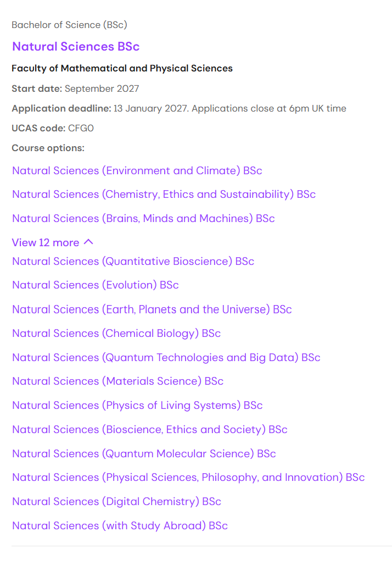Go to Natural Sciences (Digital Chemistry) BSc
The width and height of the screenshot is (392, 565).
pos(116,501)
